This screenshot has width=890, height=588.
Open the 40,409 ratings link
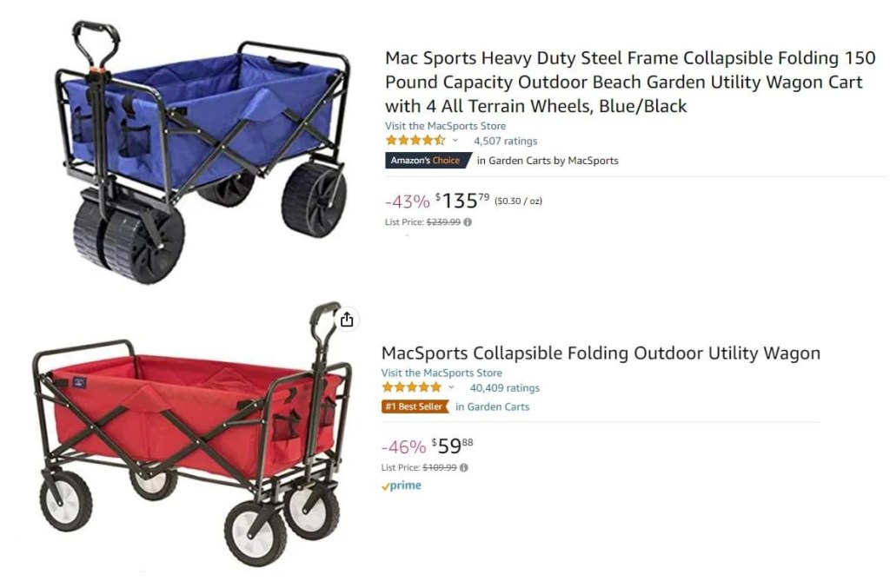tap(504, 388)
